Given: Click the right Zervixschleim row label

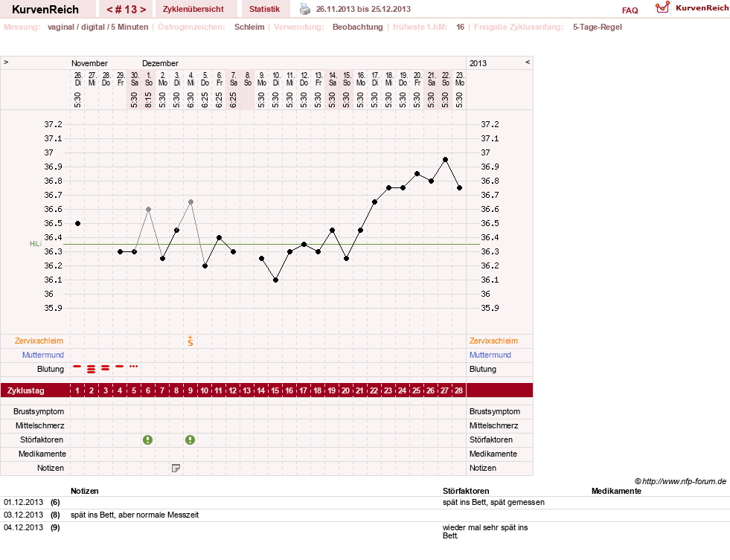Looking at the screenshot, I should [x=493, y=341].
